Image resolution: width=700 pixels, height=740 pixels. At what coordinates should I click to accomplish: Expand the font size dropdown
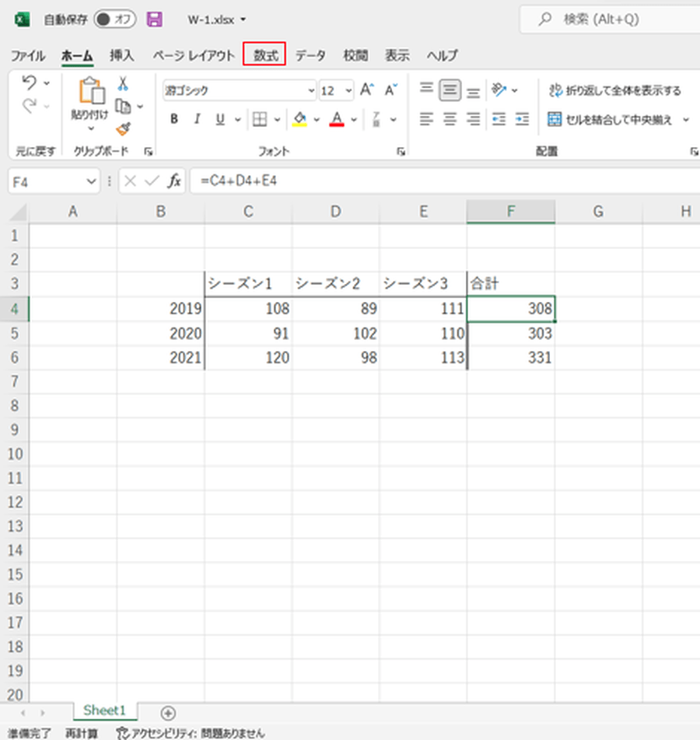[x=348, y=91]
